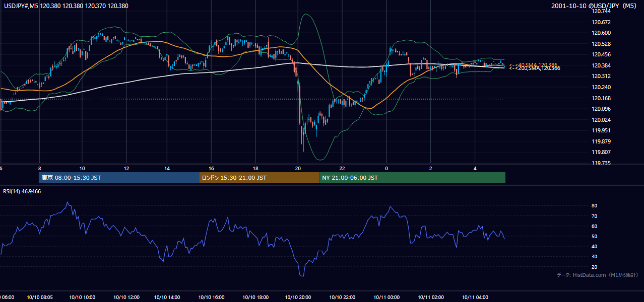Viewport: 644px width, 302px height.
Task: Click price axis label 120.096
Action: coord(601,109)
